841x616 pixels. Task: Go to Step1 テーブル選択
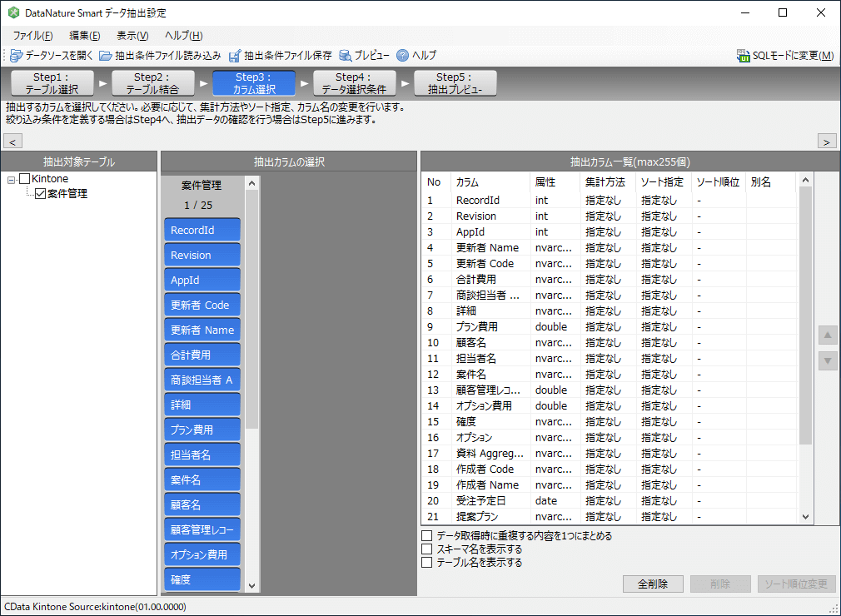(52, 83)
